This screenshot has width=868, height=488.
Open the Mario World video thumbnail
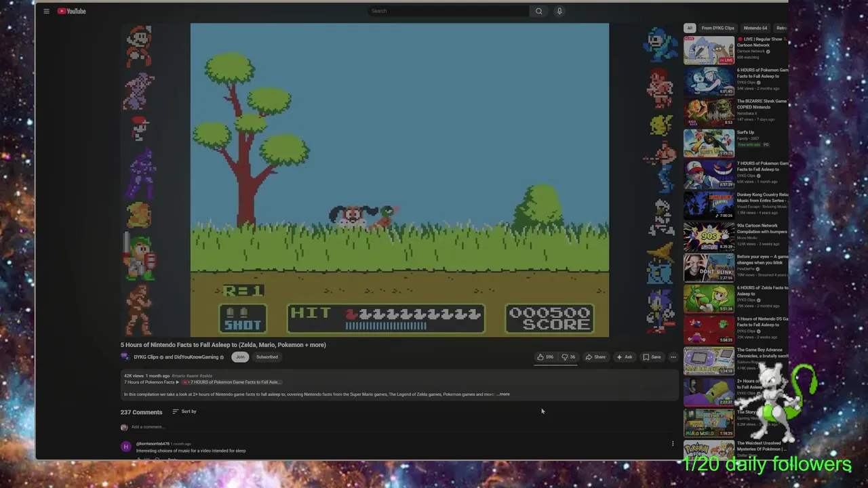pos(709,423)
